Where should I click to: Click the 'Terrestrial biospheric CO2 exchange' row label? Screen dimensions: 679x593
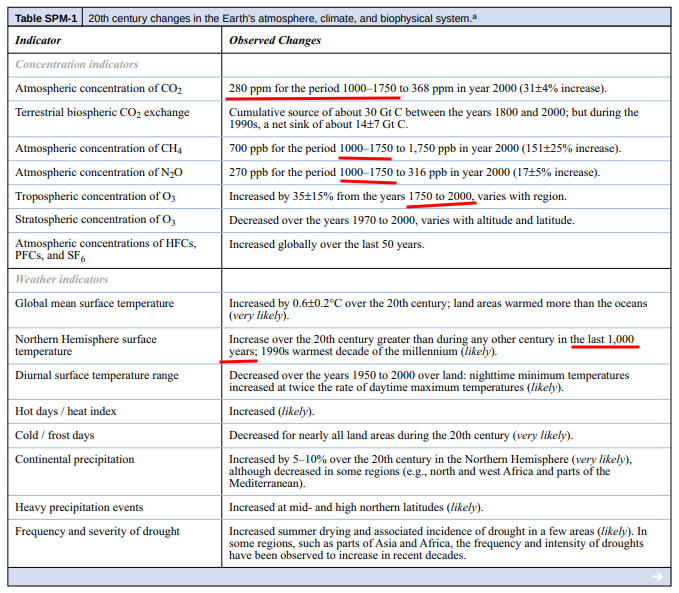(102, 113)
